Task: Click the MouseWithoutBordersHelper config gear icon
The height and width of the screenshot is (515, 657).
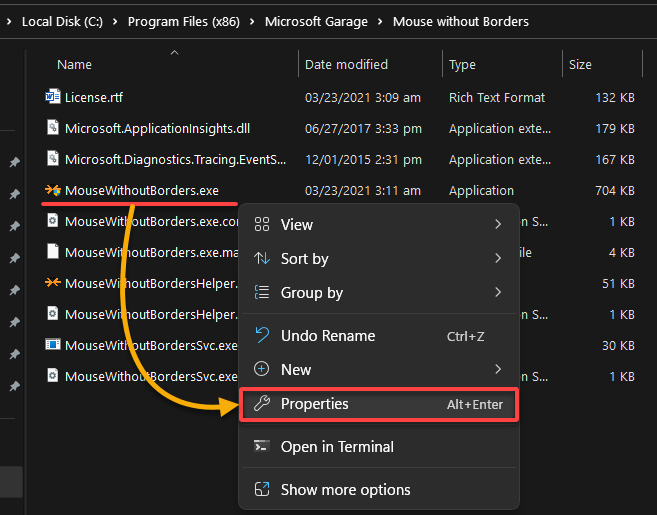Action: click(53, 314)
